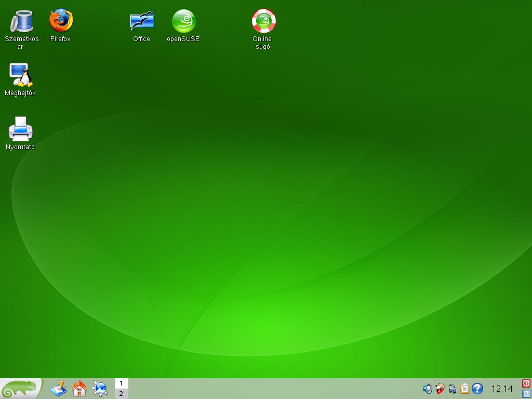The image size is (532, 399).
Task: Click the red logout power button
Action: [x=526, y=383]
